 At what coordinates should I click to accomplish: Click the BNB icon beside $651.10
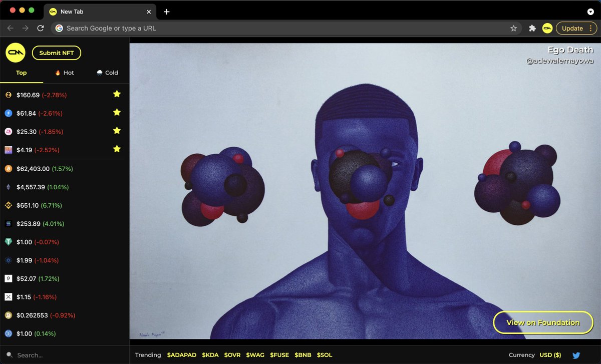click(8, 205)
